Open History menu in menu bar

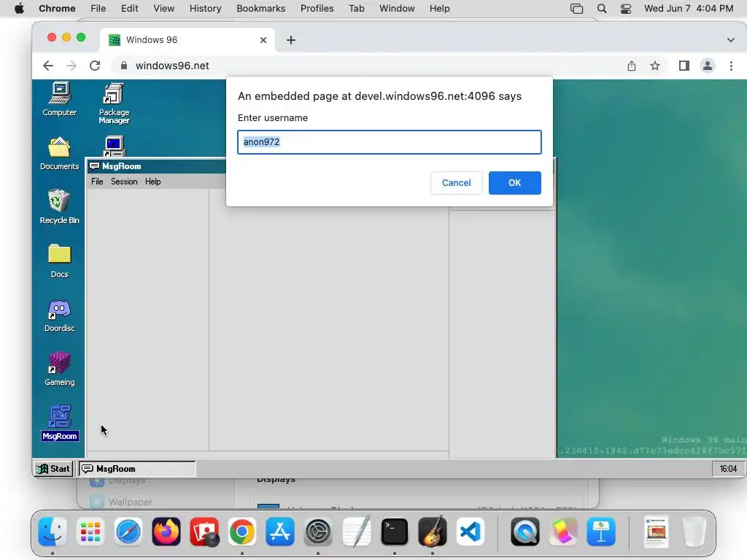pyautogui.click(x=205, y=8)
